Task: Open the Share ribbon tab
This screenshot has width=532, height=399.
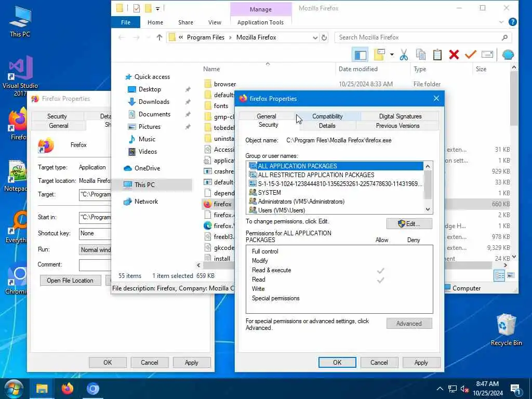Action: (185, 22)
